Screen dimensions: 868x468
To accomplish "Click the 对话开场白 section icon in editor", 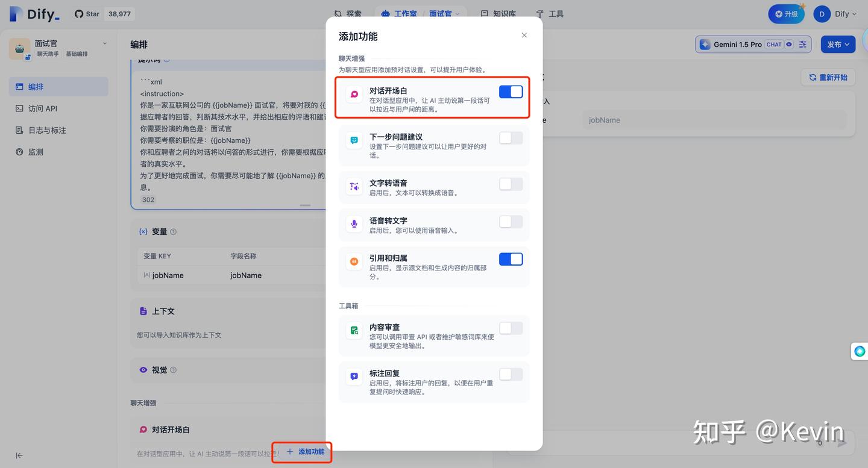I will [143, 429].
